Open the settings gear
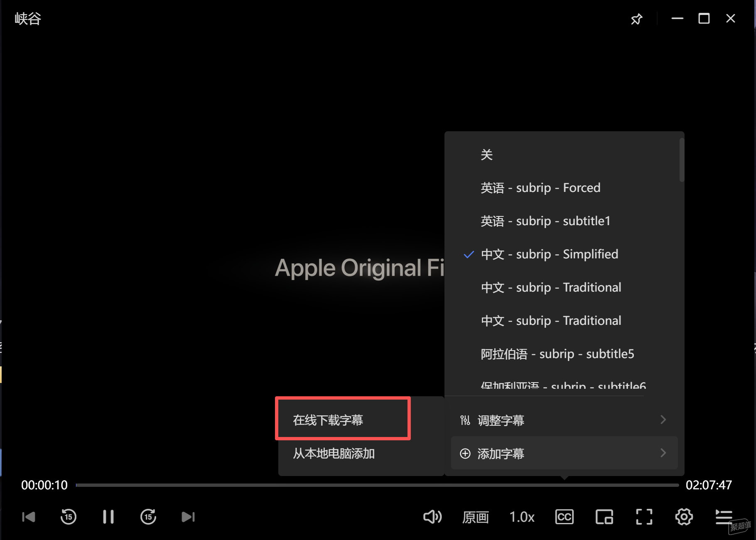The width and height of the screenshot is (756, 540). tap(684, 517)
